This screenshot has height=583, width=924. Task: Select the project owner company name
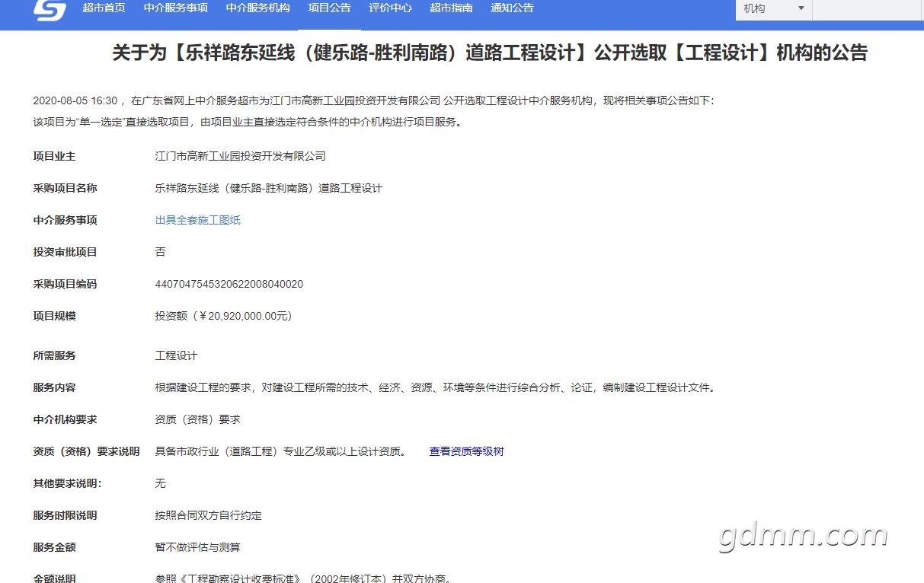coord(241,156)
